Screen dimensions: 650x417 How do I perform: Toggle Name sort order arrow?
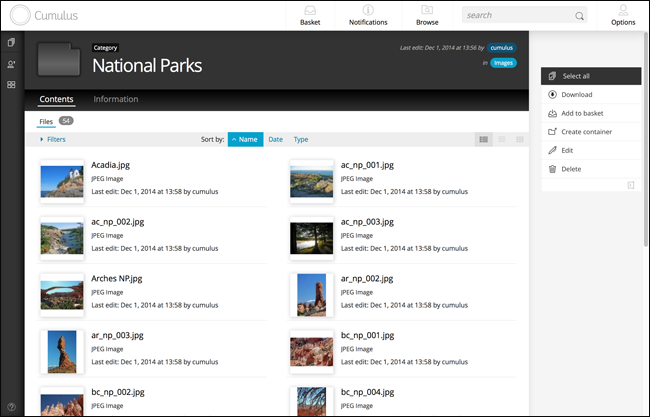point(234,140)
